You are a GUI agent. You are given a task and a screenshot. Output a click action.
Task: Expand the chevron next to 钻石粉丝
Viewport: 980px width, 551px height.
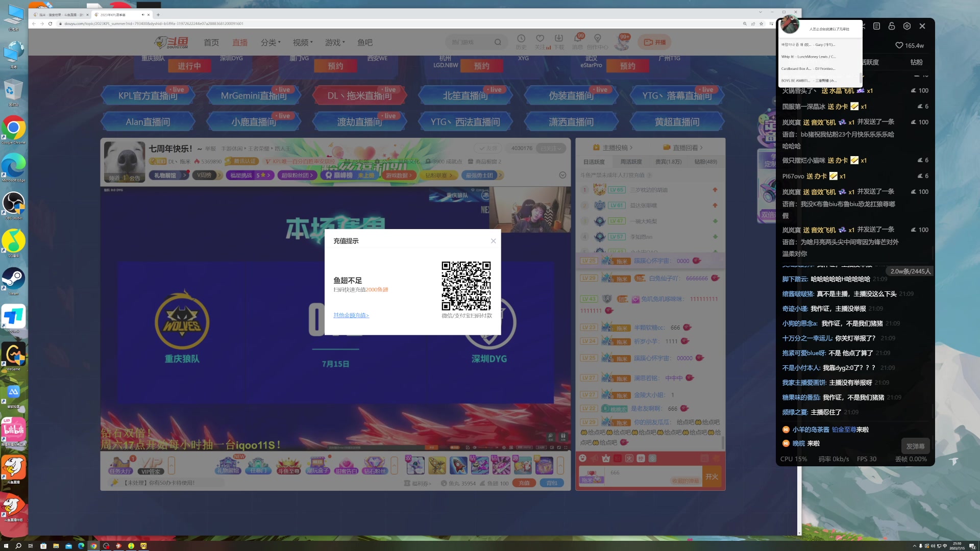pyautogui.click(x=393, y=466)
